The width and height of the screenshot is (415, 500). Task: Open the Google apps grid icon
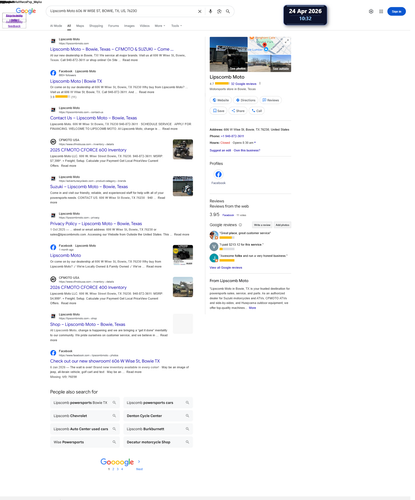381,11
